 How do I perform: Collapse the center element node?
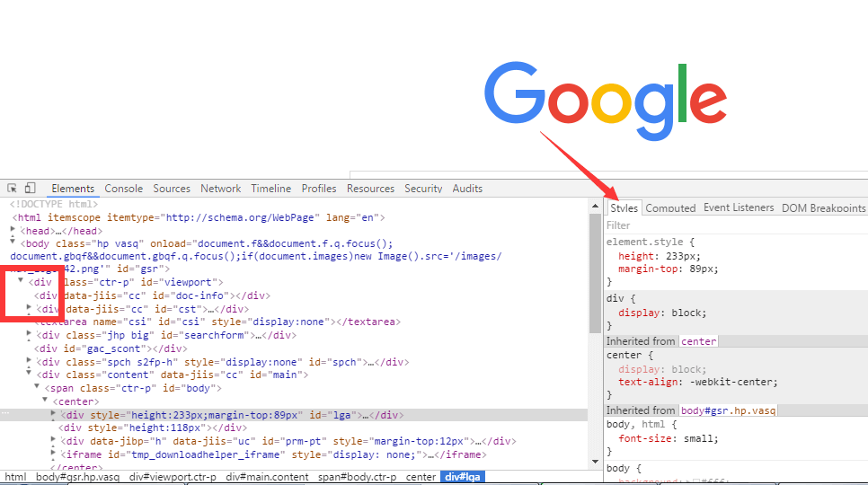click(x=46, y=401)
